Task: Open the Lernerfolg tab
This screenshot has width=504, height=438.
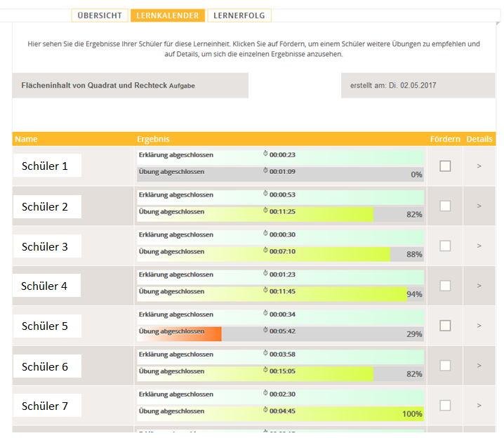Action: [x=239, y=15]
